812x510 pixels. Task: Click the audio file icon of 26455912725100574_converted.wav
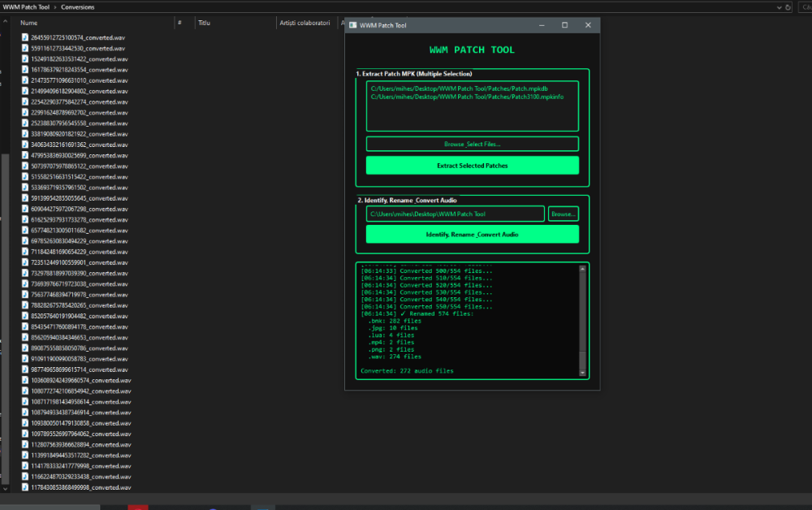[x=25, y=37]
